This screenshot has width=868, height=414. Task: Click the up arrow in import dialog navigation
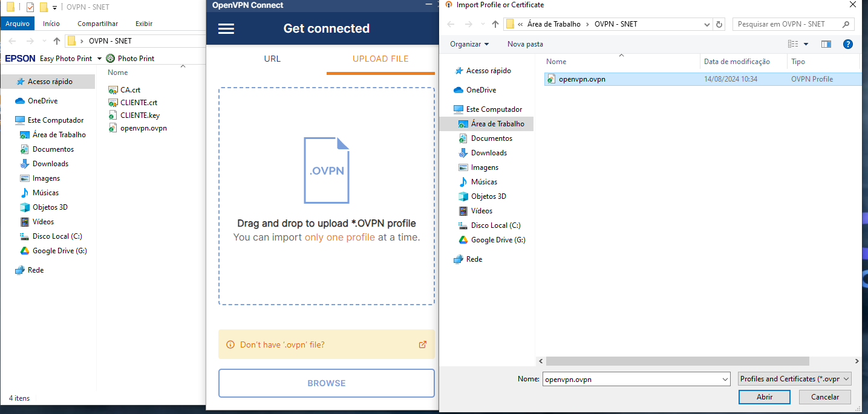[x=495, y=24]
